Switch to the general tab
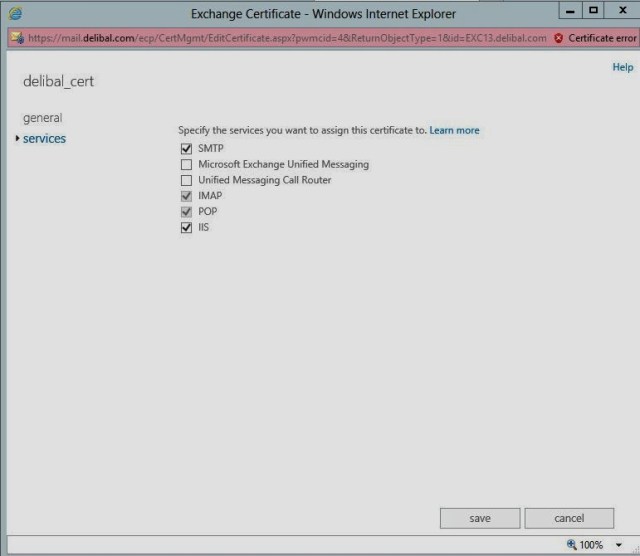Image resolution: width=640 pixels, height=556 pixels. (42, 118)
